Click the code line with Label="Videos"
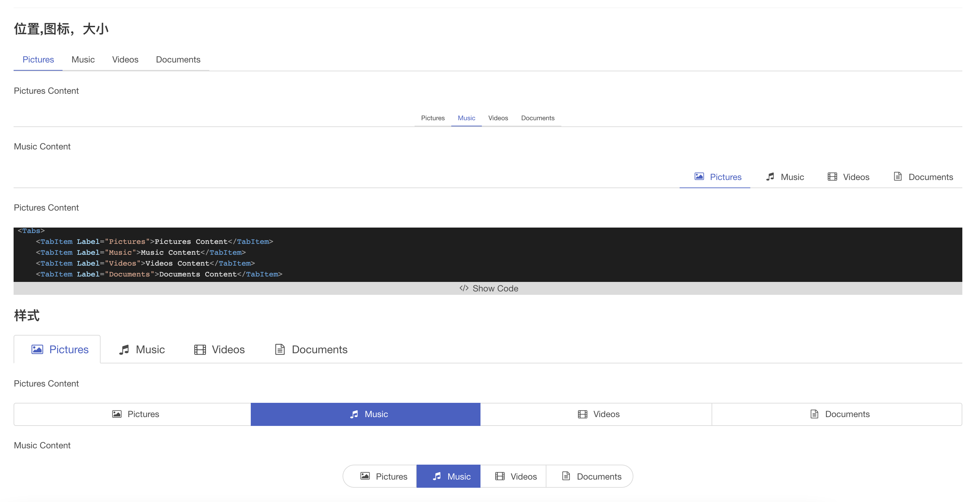 coord(145,263)
